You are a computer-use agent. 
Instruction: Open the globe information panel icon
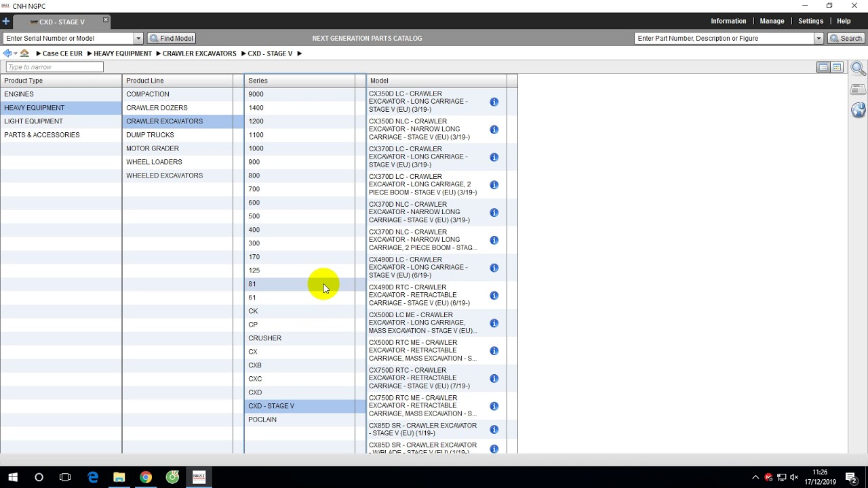[x=858, y=110]
